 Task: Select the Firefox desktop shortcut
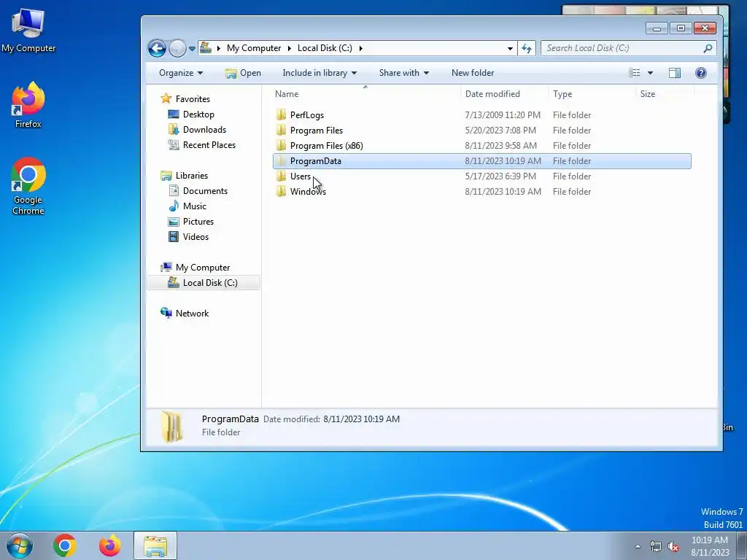28,105
